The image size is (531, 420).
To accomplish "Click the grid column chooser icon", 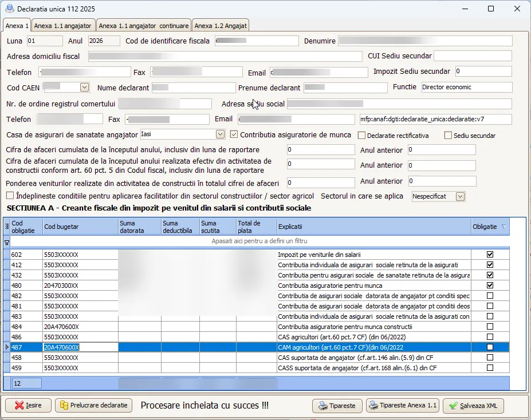I will coord(7,227).
